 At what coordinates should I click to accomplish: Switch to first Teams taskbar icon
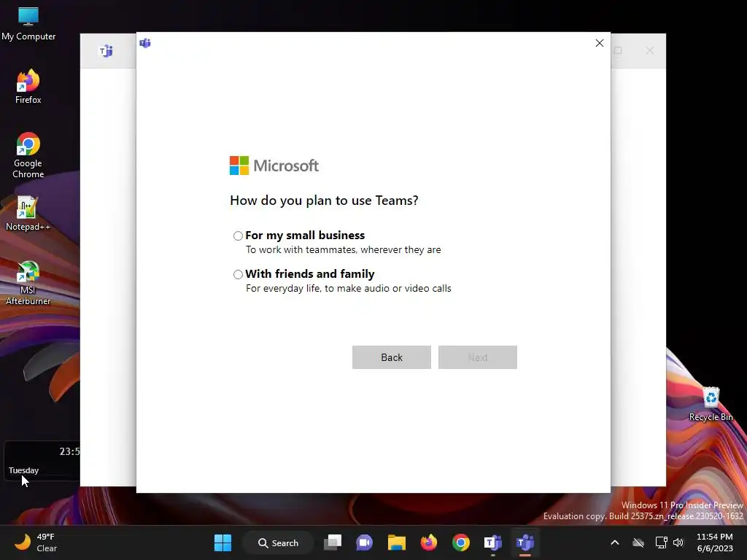point(493,542)
